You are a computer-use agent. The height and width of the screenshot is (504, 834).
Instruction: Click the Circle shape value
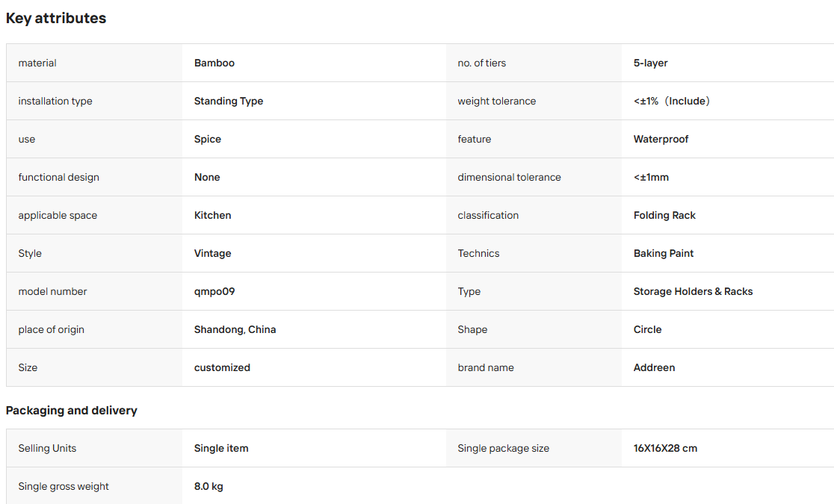(647, 329)
